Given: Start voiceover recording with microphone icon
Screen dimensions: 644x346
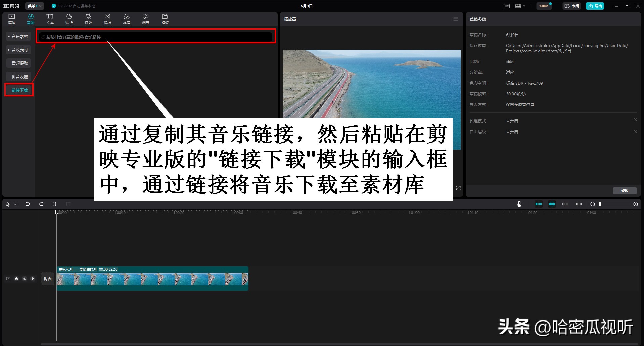Looking at the screenshot, I should (x=519, y=204).
